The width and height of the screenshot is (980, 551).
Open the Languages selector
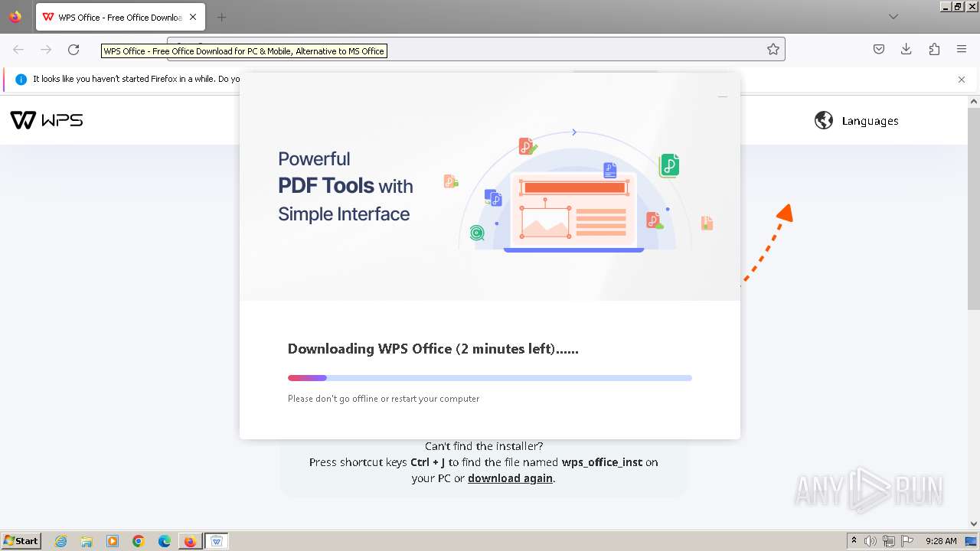[x=856, y=120]
